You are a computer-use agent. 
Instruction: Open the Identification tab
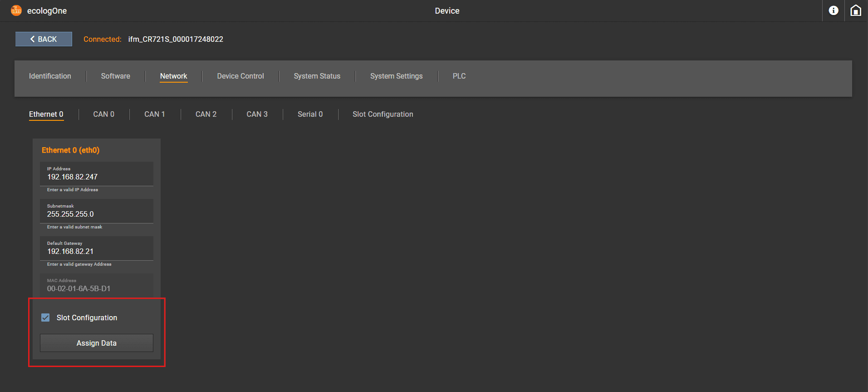click(x=50, y=76)
